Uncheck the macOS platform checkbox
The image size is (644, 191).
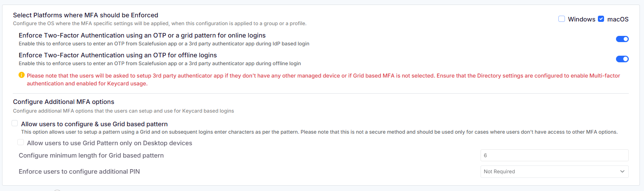[x=601, y=19]
